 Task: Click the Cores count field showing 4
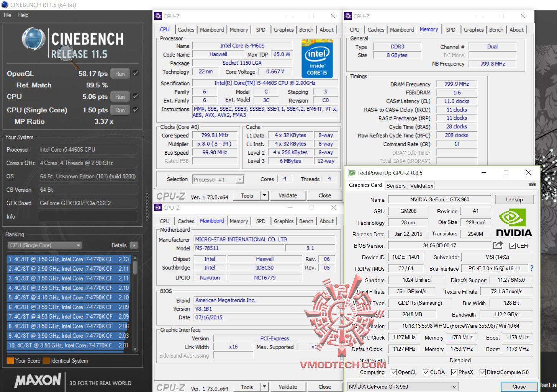pyautogui.click(x=284, y=179)
